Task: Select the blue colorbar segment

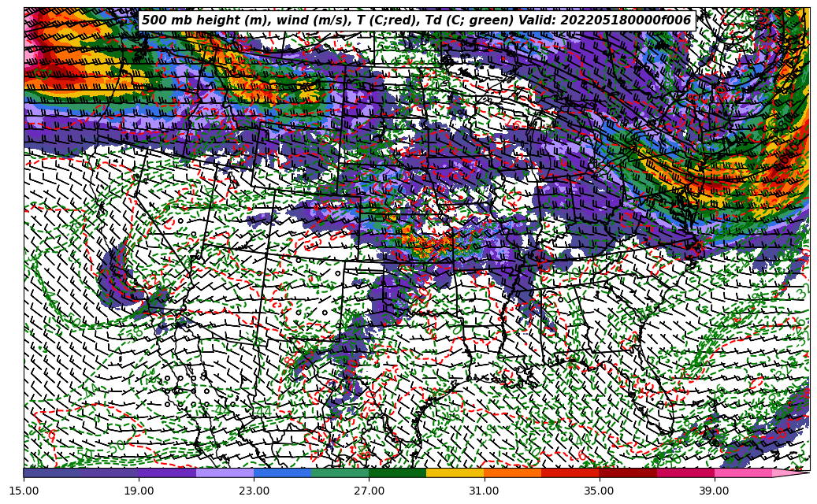Action: 282,473
